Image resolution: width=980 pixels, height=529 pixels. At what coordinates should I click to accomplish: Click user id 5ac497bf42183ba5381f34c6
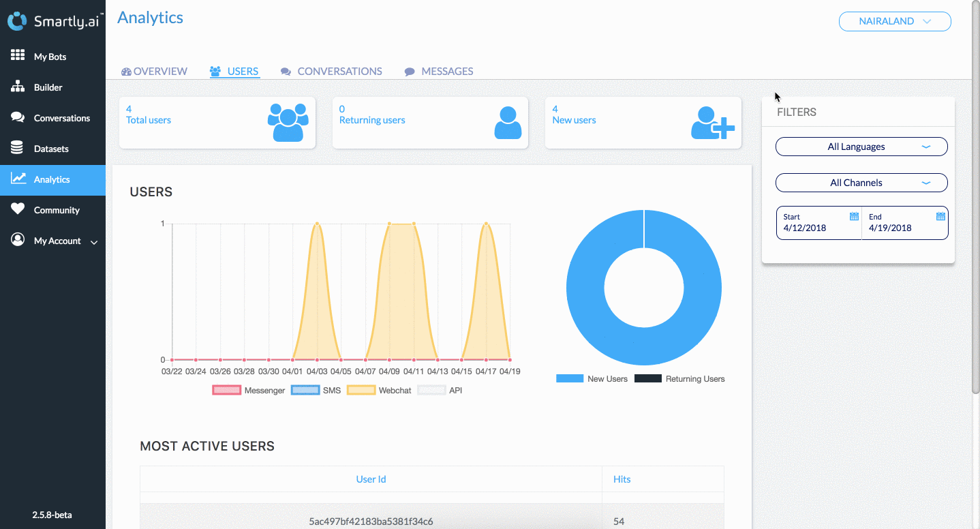coord(371,522)
